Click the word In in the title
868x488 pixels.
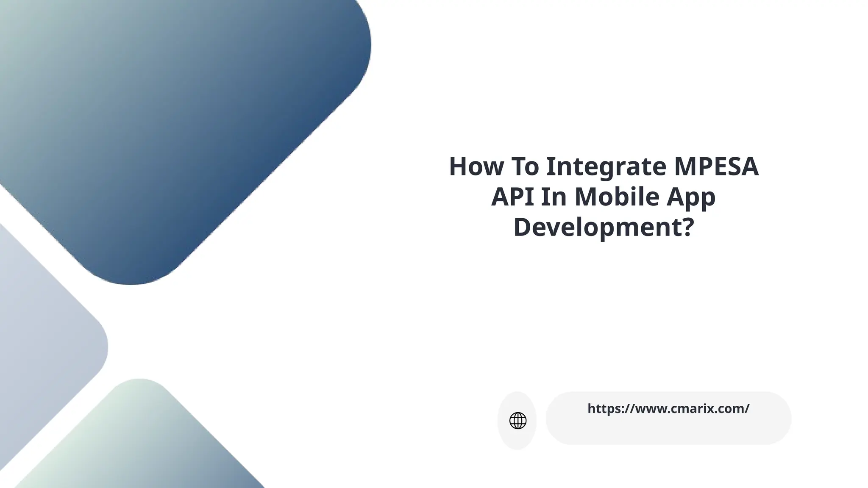tap(554, 197)
